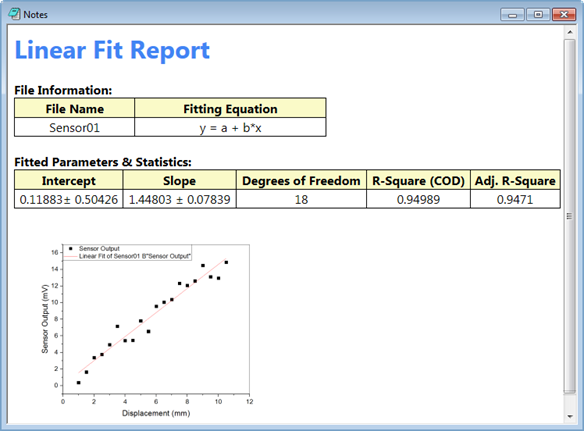Screen dimensions: 584x431
Task: Click the R-Square value 0.94989
Action: coord(418,200)
